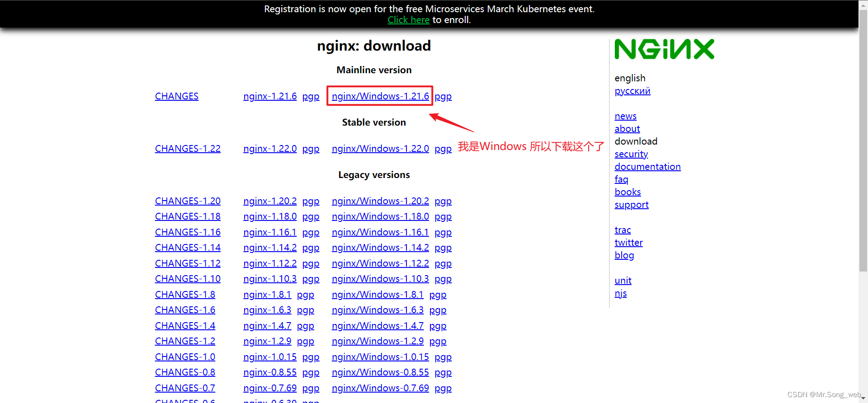Switch language to русский
Viewport: 868px width, 403px height.
tap(632, 91)
